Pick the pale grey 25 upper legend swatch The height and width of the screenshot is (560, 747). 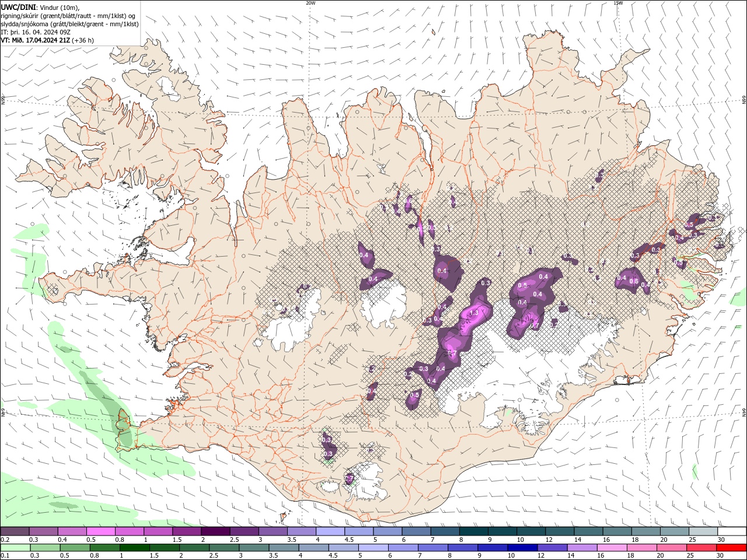click(703, 531)
